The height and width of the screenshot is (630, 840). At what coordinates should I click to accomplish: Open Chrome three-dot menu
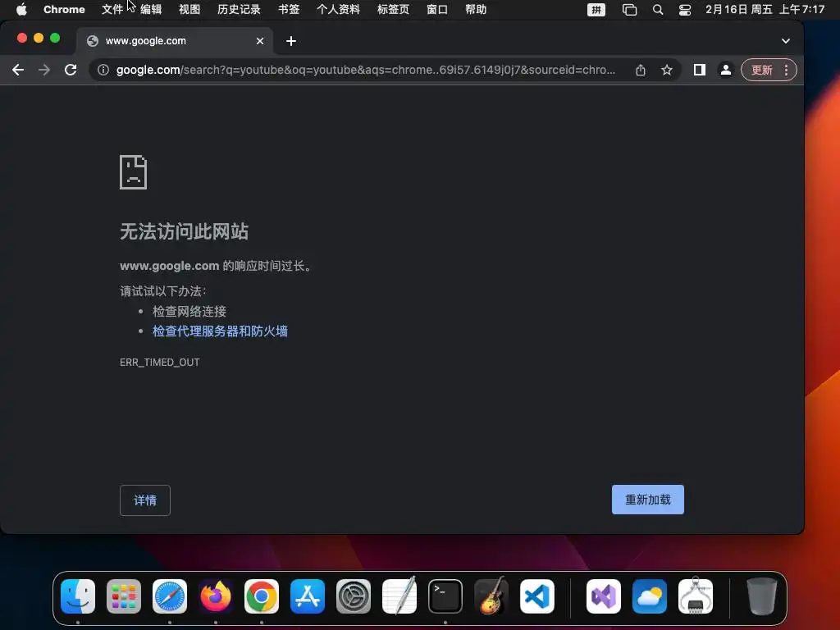[786, 70]
